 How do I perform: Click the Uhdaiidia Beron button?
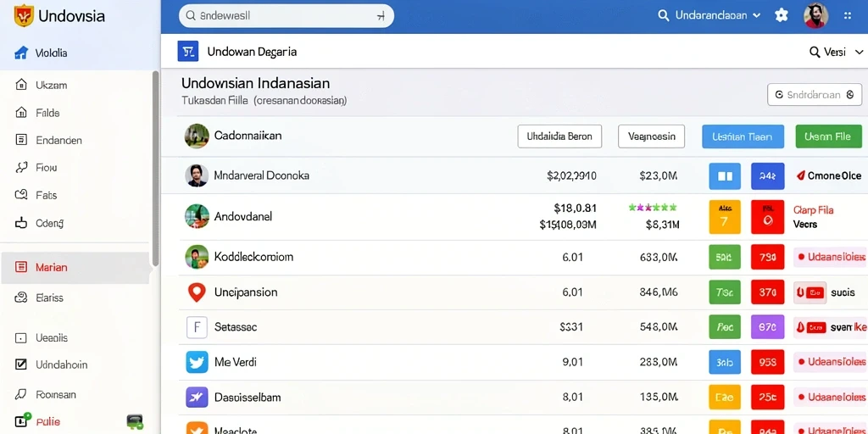point(559,136)
